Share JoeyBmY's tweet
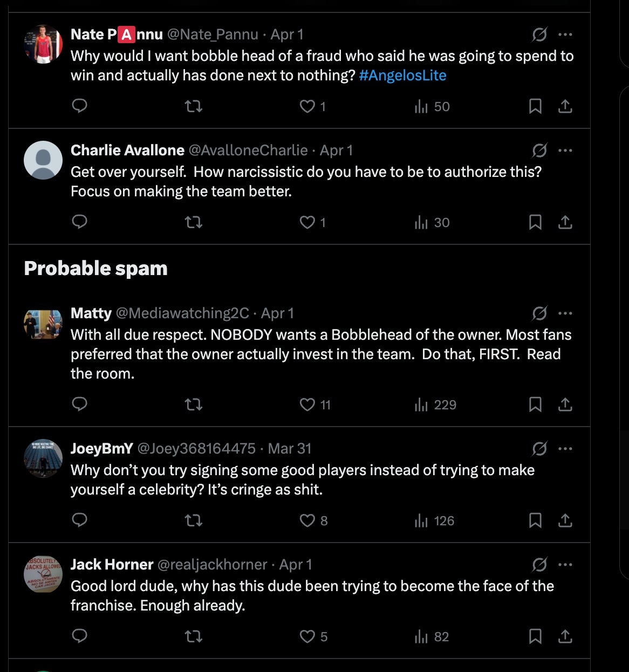 pyautogui.click(x=565, y=520)
